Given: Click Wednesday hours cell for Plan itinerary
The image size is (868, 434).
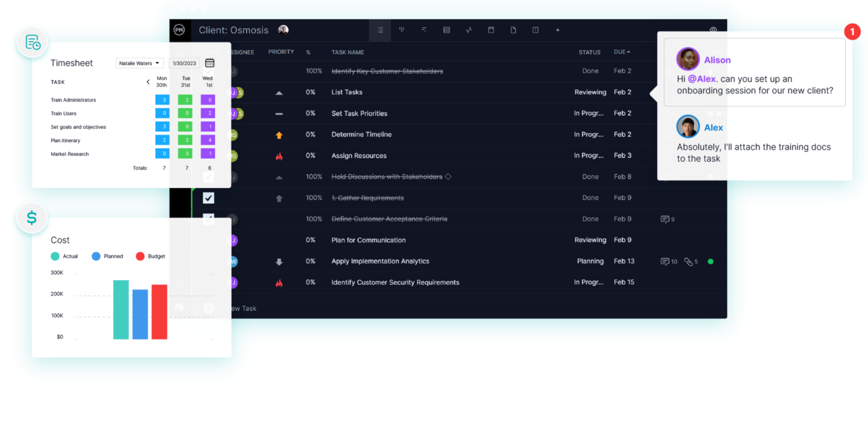Looking at the screenshot, I should tap(208, 140).
